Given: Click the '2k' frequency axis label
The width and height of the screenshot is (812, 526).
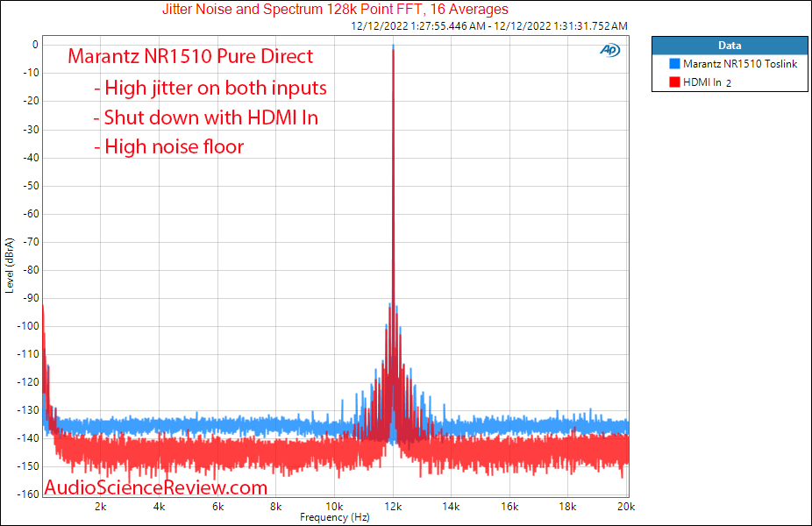Looking at the screenshot, I should (x=101, y=507).
